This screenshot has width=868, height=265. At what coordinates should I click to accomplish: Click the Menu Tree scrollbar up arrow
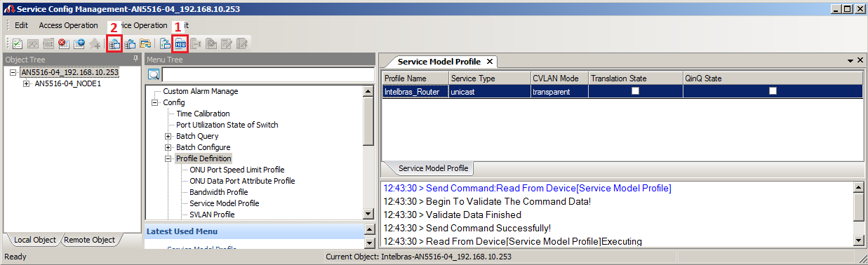369,91
